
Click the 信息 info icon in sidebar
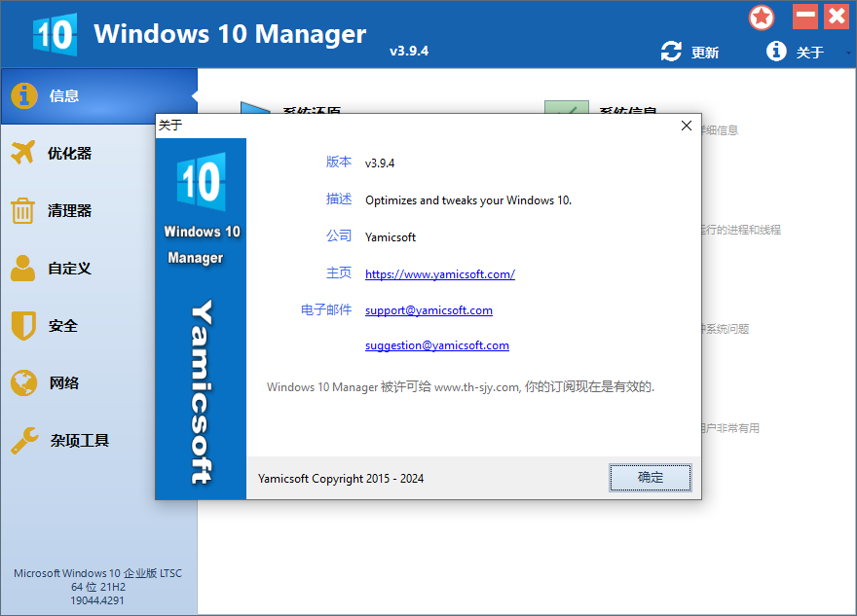[x=24, y=95]
